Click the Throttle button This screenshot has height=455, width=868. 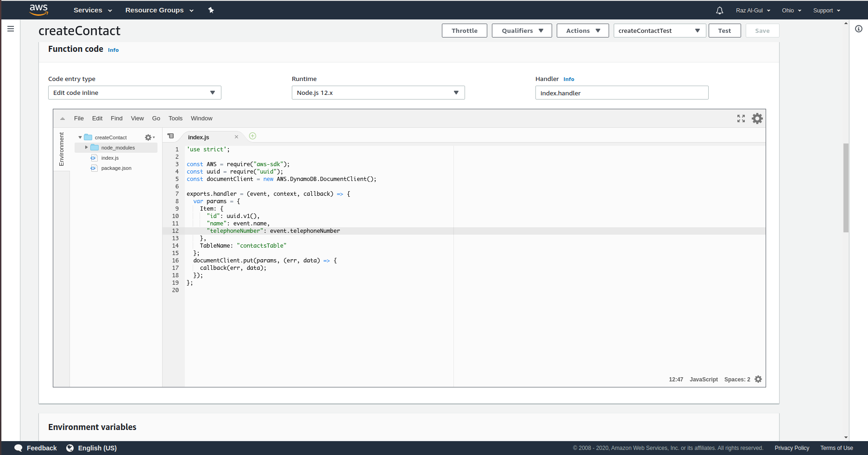(464, 31)
